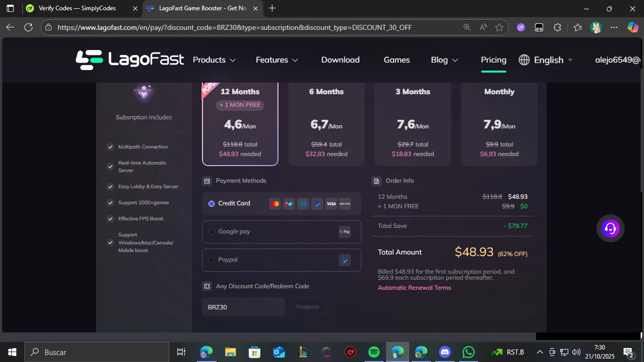Switch to LagoFast Game Booster tab
The height and width of the screenshot is (362, 644).
click(x=203, y=8)
